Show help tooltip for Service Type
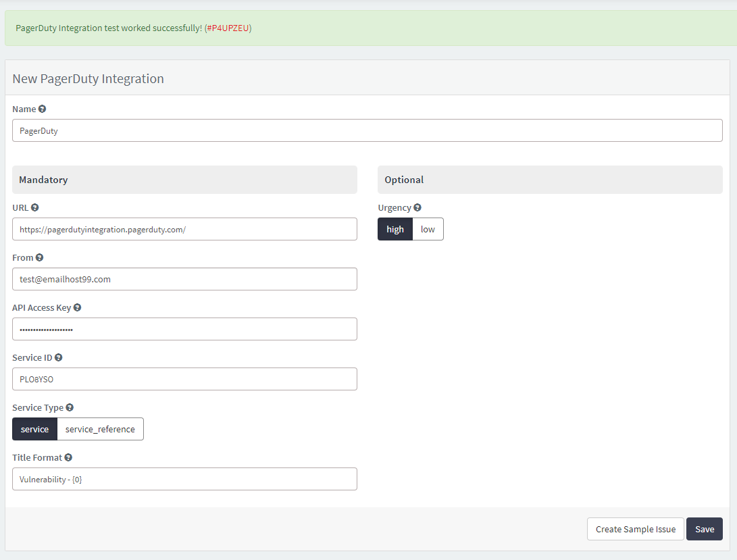The height and width of the screenshot is (560, 737). pyautogui.click(x=70, y=407)
